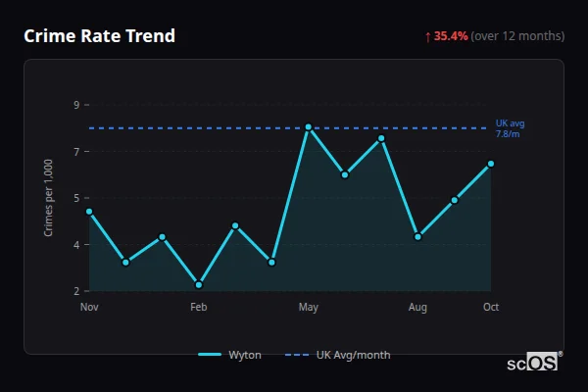The image size is (588, 392).
Task: Click the 'UK avg 7.8/m' line label
Action: pos(510,128)
